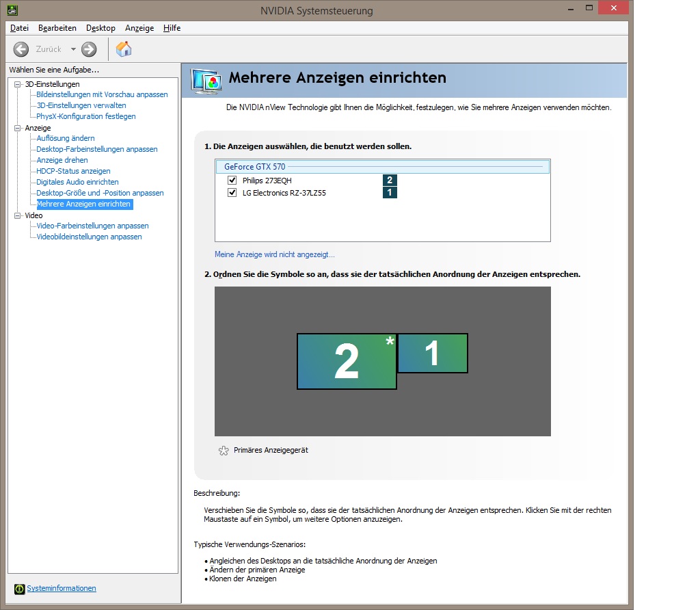The image size is (700, 610).
Task: Click the Systeminformationen icon
Action: click(19, 589)
